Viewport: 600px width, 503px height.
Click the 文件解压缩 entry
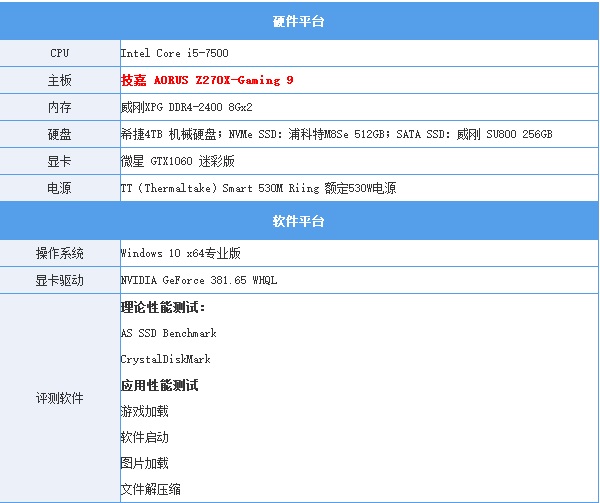(x=150, y=489)
